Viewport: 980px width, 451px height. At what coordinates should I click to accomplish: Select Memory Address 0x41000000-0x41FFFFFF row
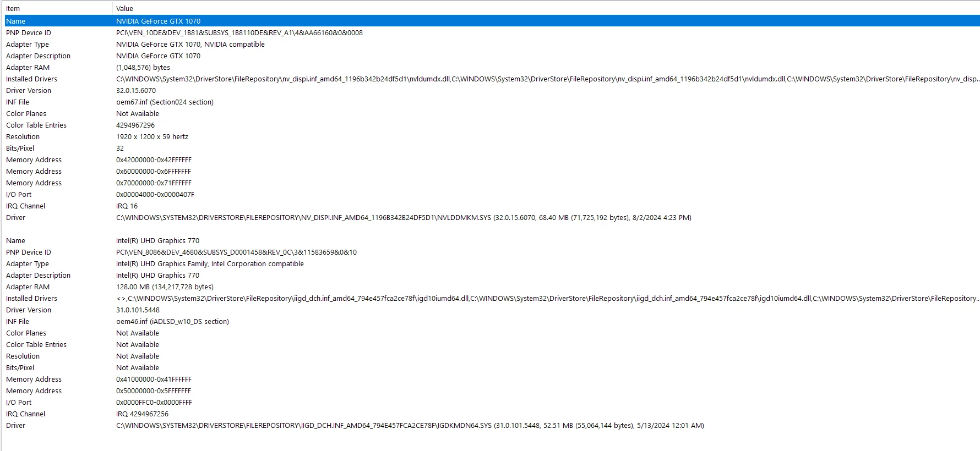[x=492, y=379]
